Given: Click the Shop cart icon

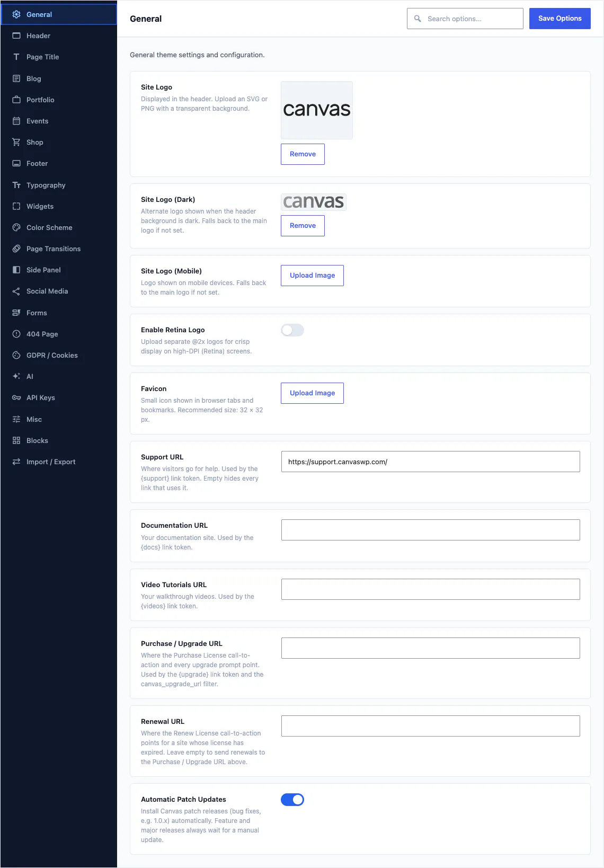Looking at the screenshot, I should pos(16,142).
